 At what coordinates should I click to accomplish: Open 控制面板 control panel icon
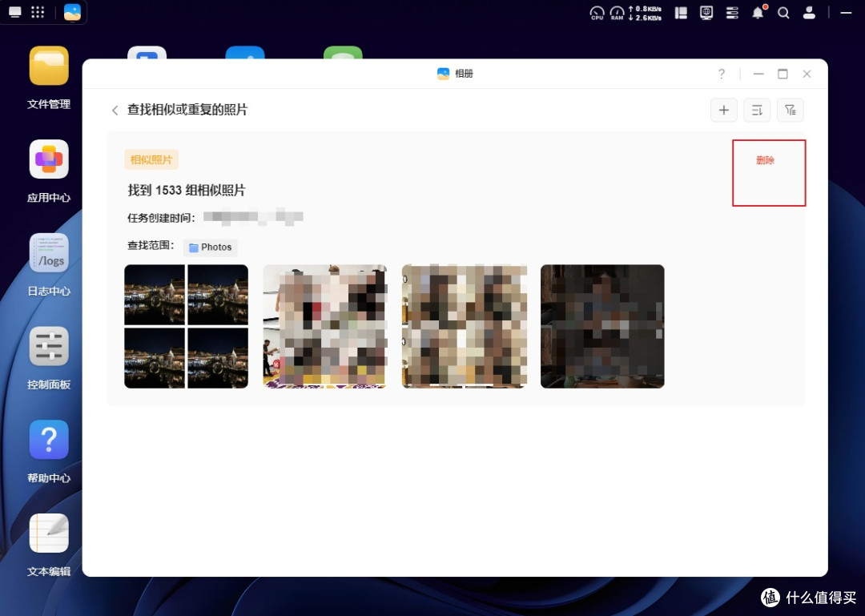(49, 346)
